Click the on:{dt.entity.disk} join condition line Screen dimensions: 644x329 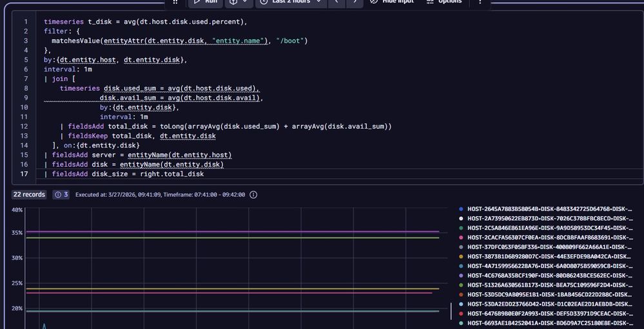point(96,146)
